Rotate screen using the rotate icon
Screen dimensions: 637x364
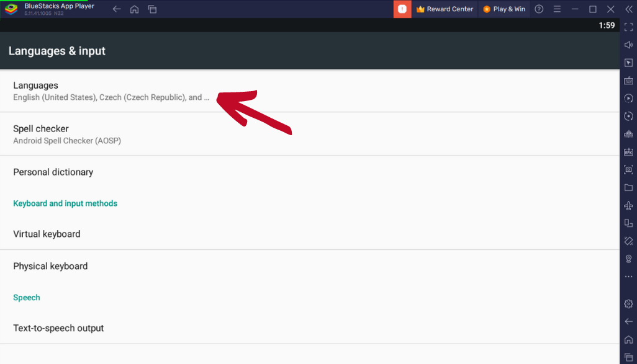pos(628,241)
